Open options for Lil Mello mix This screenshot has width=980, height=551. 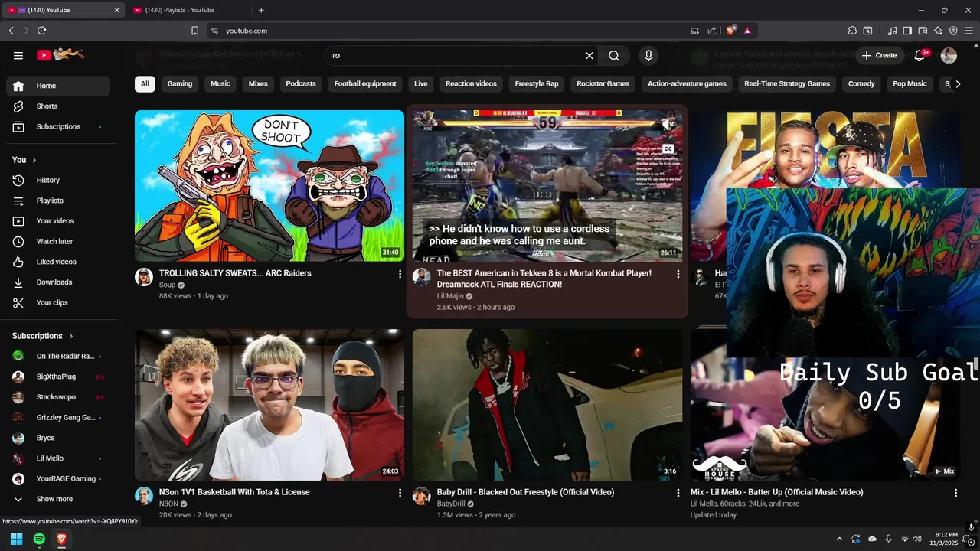pyautogui.click(x=955, y=493)
